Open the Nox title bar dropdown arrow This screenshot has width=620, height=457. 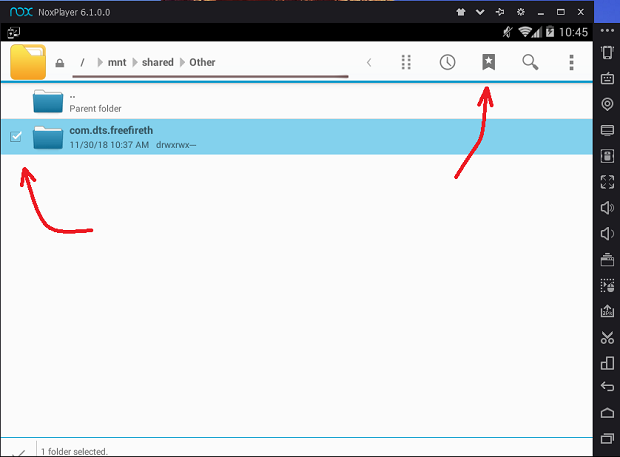[480, 12]
